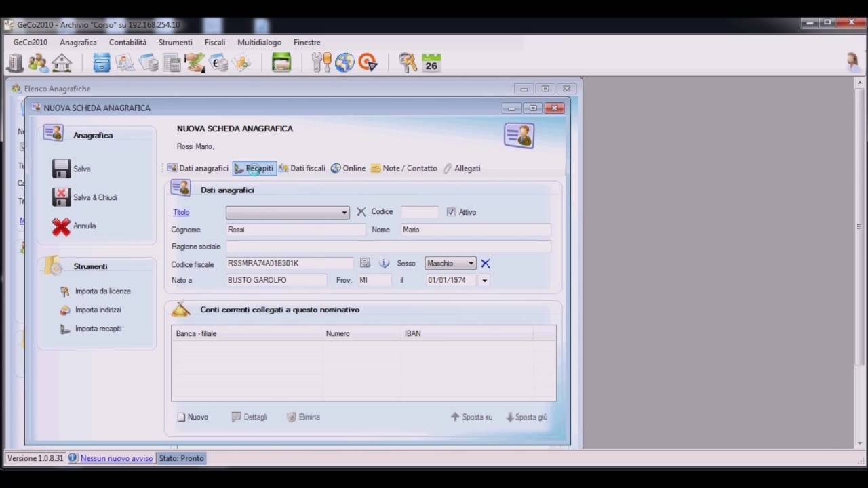
Task: Open the calendar 26 toolbar icon
Action: click(x=431, y=63)
